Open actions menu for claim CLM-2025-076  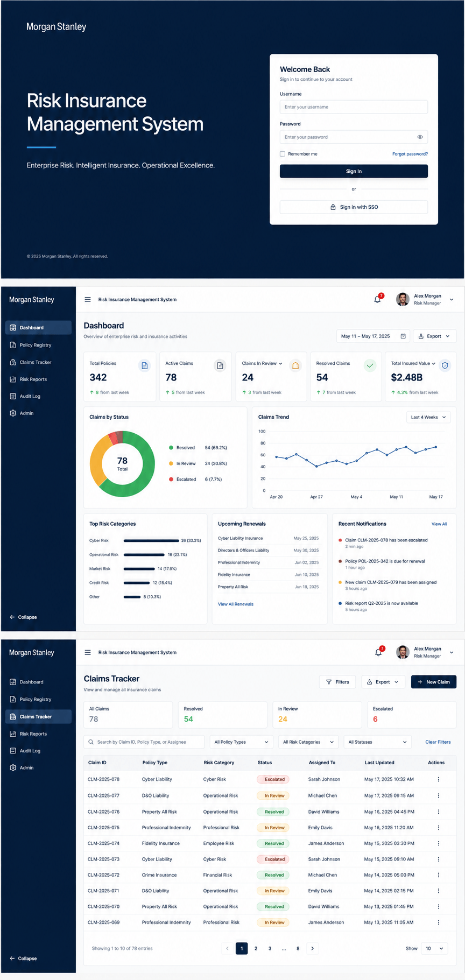click(x=439, y=812)
